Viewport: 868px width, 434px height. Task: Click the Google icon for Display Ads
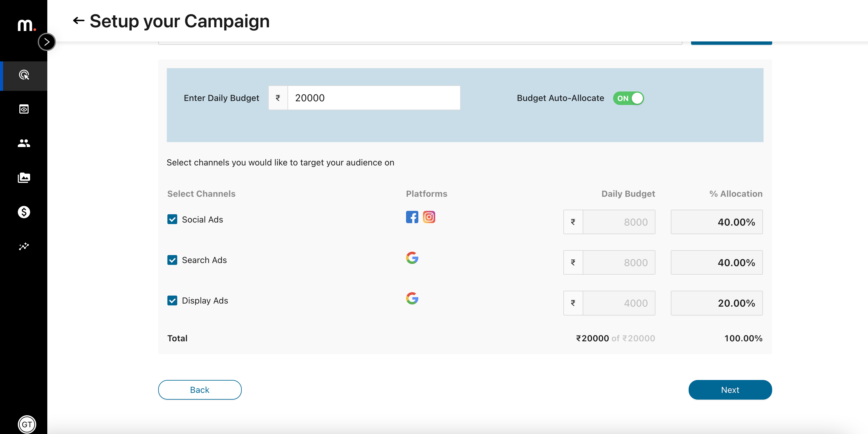[412, 299]
